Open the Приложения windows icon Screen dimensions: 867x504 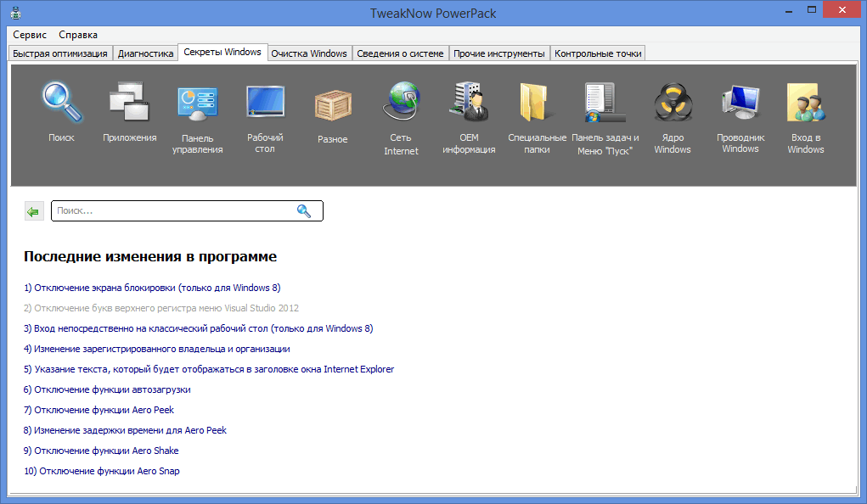point(129,102)
